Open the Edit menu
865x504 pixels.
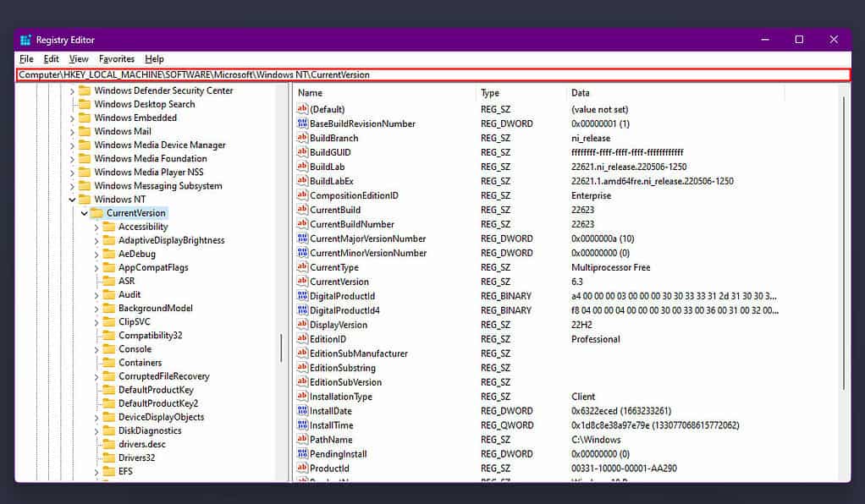(52, 59)
